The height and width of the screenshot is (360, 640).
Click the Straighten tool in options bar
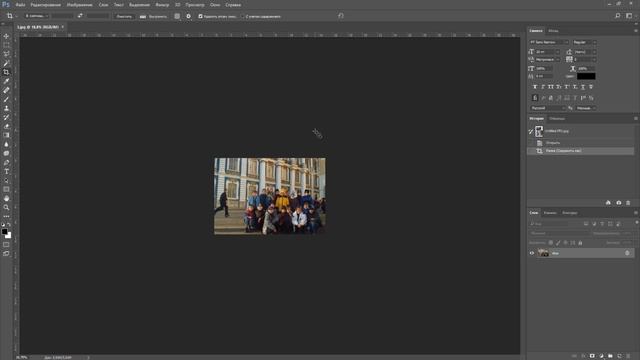[x=153, y=16]
